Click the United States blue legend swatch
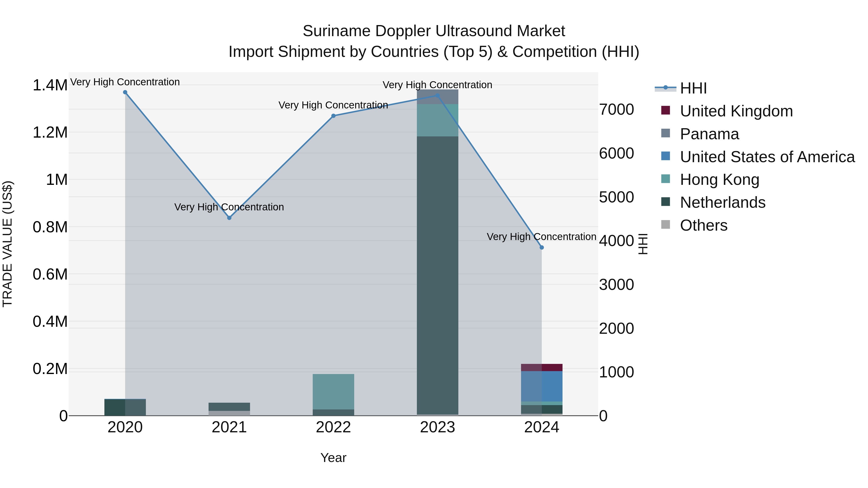Viewport: 868px width, 488px height. click(x=665, y=156)
